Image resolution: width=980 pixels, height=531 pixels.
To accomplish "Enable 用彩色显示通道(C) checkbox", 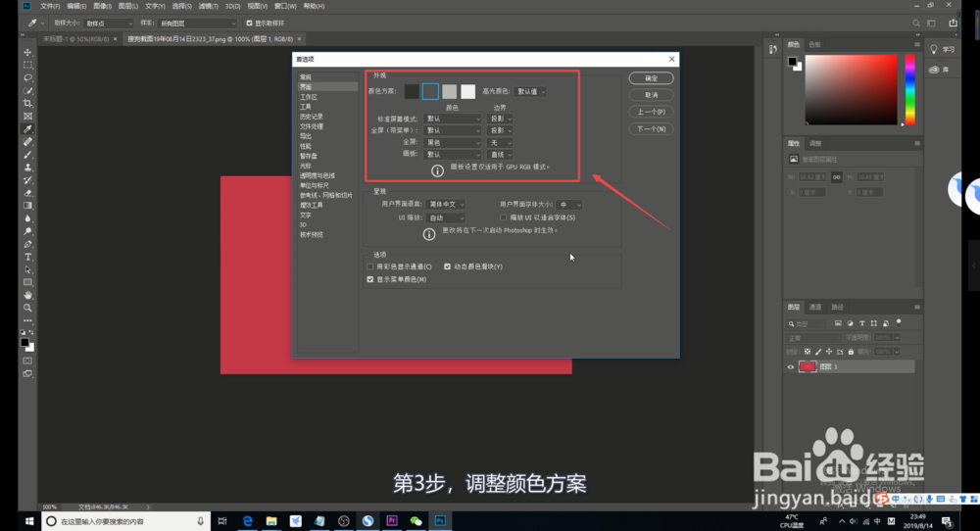I will click(x=370, y=266).
